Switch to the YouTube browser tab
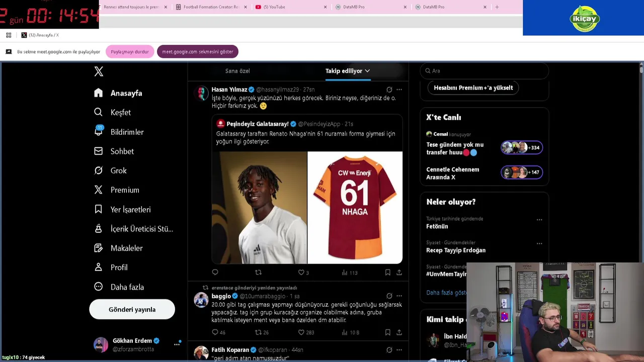644x362 pixels. [x=291, y=7]
